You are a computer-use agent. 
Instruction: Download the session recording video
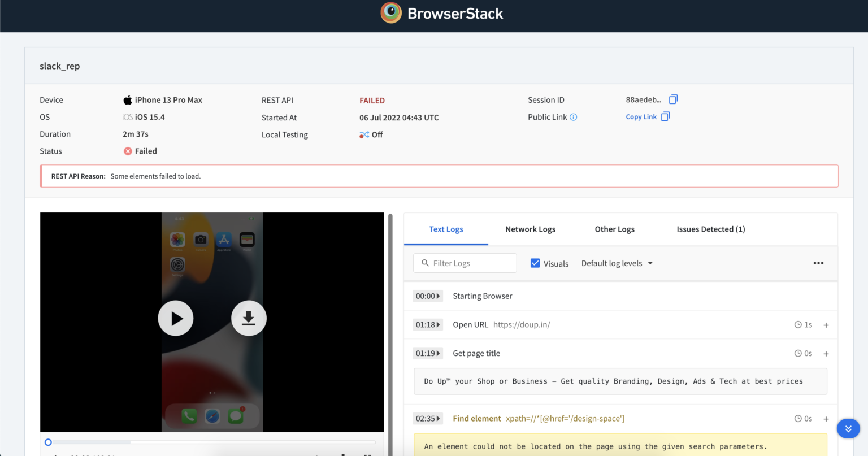coord(249,318)
